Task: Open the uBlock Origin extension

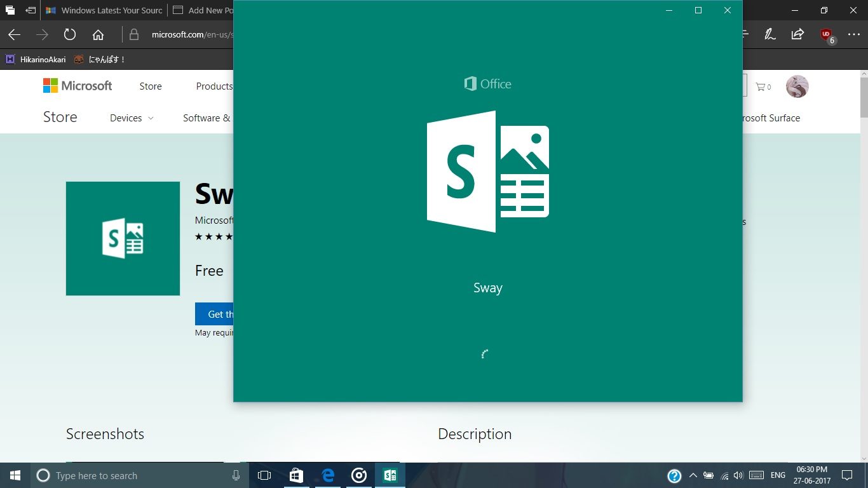Action: [x=827, y=35]
